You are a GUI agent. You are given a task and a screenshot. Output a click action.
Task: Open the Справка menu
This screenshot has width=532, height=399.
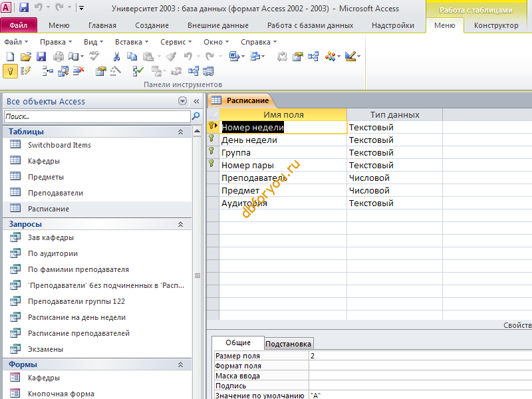click(x=259, y=42)
